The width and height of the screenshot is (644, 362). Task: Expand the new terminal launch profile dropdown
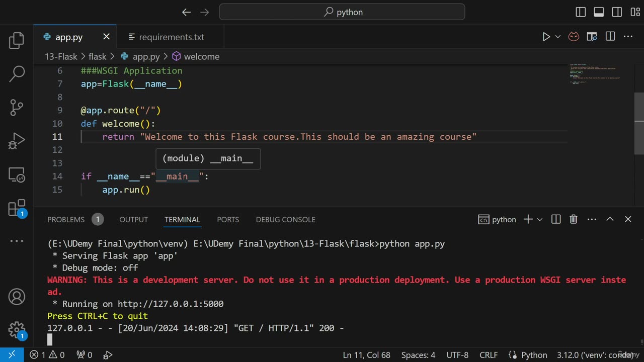pos(540,220)
